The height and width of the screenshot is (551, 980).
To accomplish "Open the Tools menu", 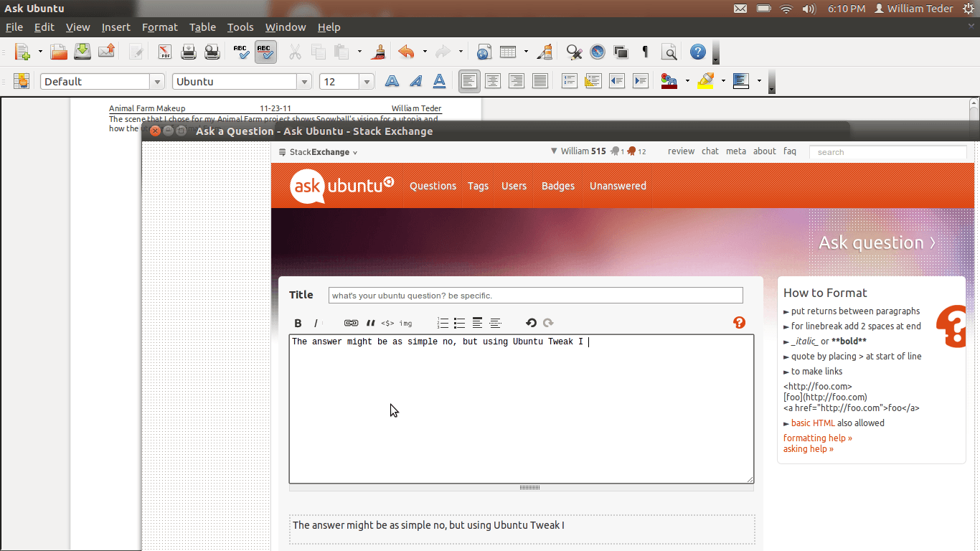I will click(240, 27).
